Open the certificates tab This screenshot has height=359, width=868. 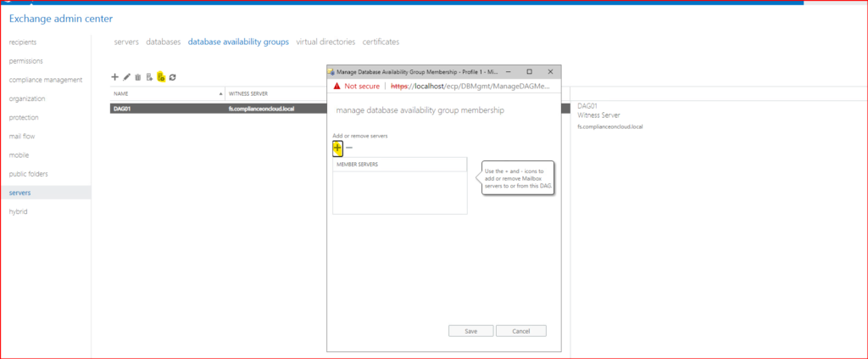pos(381,42)
